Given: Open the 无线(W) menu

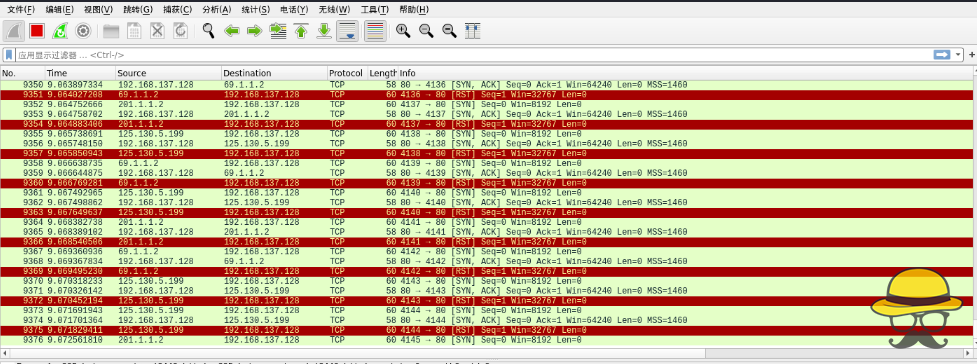Looking at the screenshot, I should click(335, 9).
